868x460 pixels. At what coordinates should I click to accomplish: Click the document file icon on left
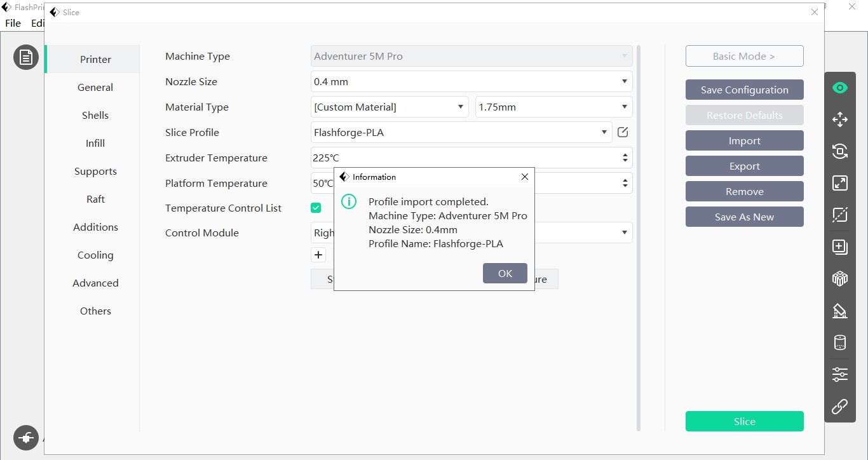(26, 58)
